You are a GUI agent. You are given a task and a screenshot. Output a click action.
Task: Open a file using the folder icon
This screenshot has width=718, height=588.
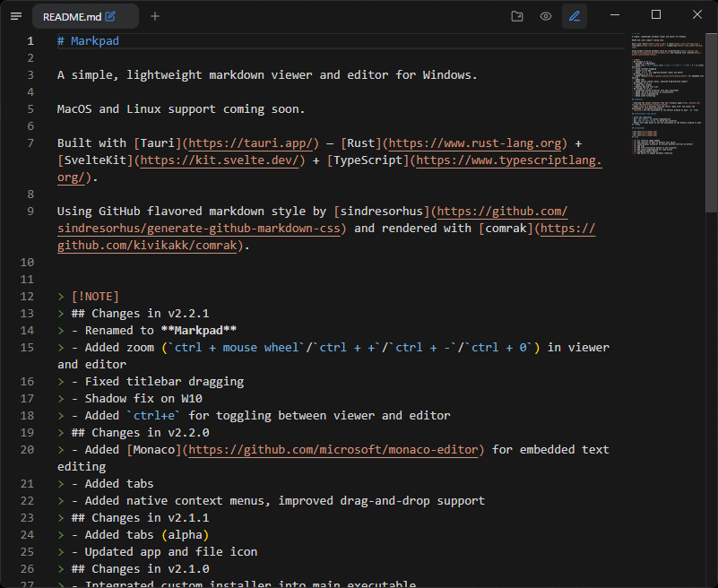click(x=516, y=15)
